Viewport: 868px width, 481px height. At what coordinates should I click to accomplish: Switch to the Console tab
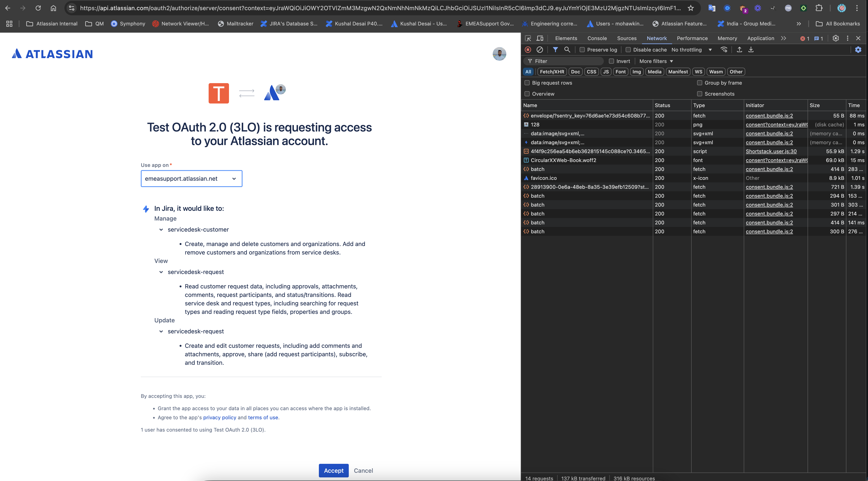point(597,38)
